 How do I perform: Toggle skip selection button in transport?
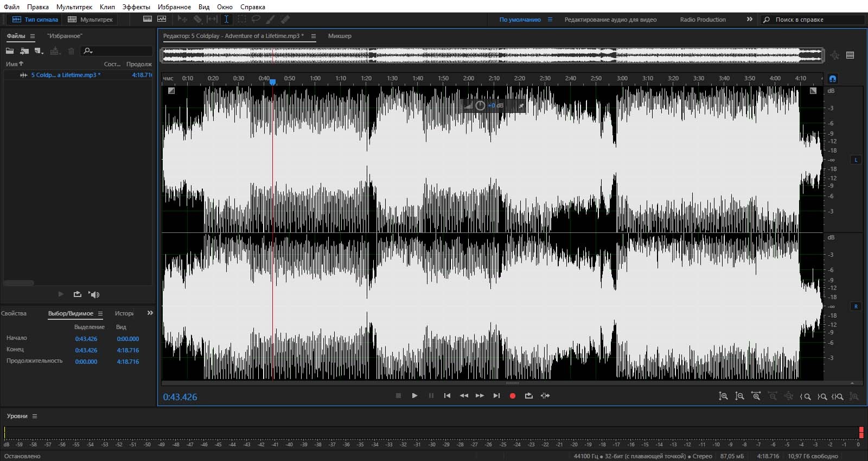(x=545, y=396)
